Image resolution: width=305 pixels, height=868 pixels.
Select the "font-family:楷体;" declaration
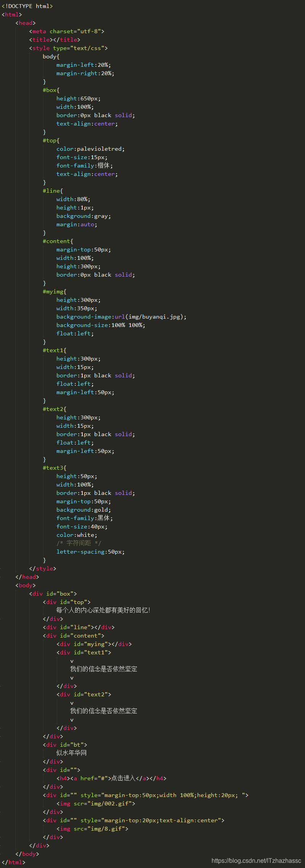(85, 166)
